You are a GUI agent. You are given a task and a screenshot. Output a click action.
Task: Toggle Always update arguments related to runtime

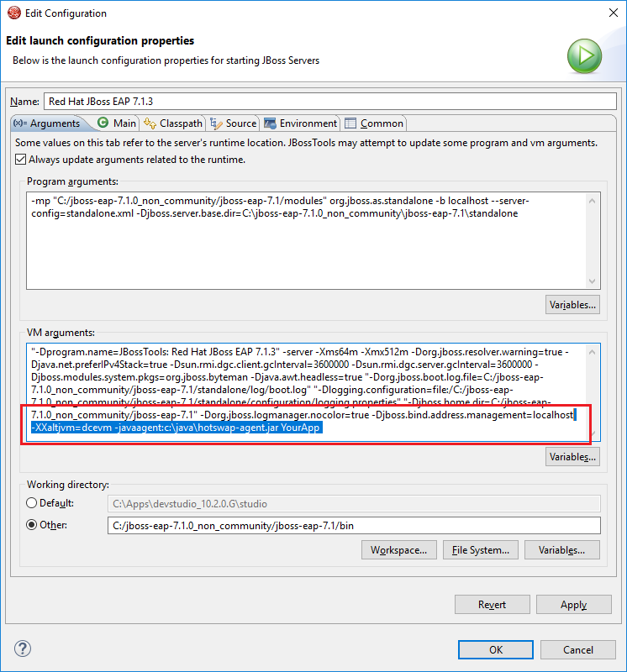tap(20, 160)
